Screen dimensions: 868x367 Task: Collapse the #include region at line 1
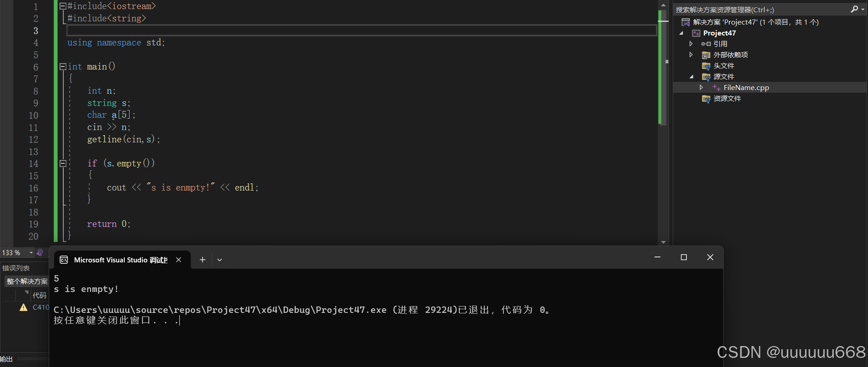(63, 6)
